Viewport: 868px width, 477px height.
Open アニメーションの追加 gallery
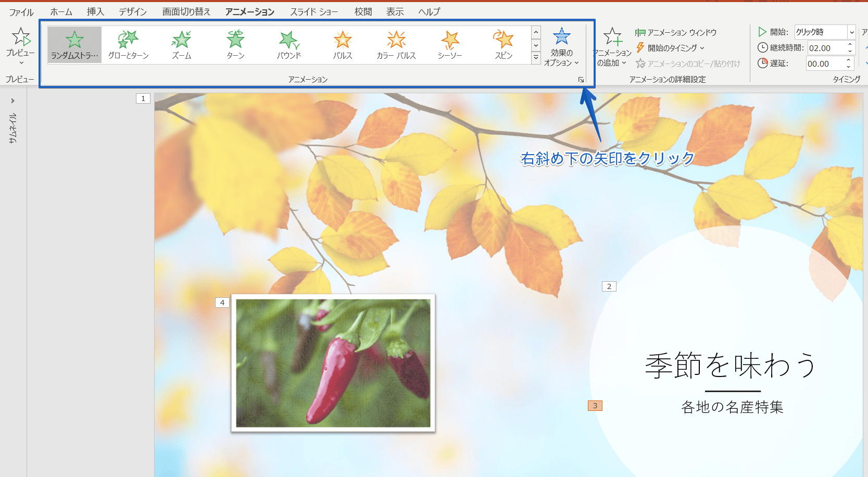(x=612, y=47)
